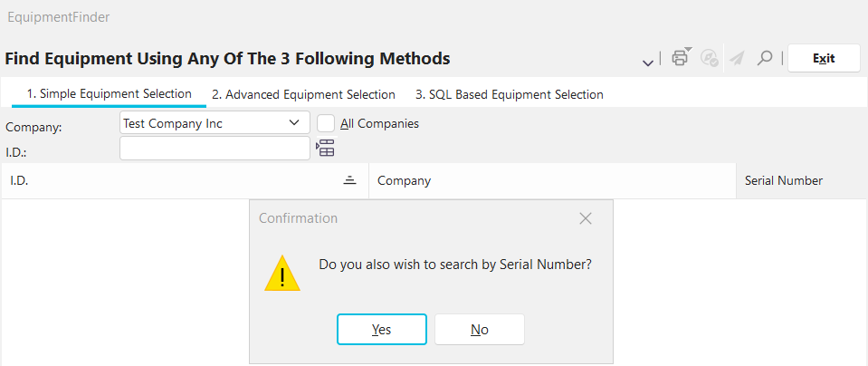Click the magnifying glass search icon
This screenshot has width=868, height=366.
click(765, 58)
